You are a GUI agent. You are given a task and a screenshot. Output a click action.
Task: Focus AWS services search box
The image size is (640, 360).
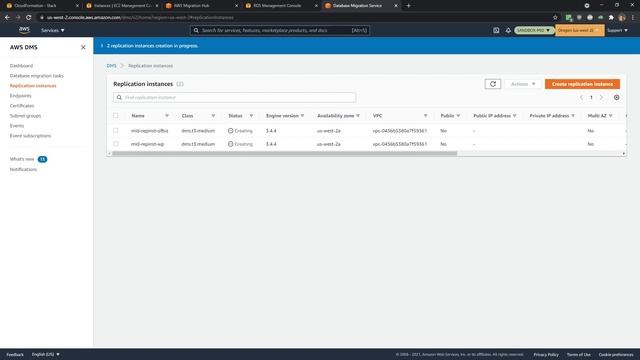(x=280, y=30)
